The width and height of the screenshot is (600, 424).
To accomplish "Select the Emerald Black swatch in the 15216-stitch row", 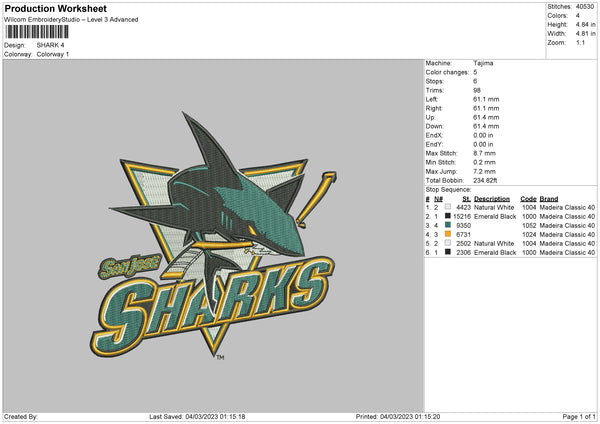I will (446, 216).
